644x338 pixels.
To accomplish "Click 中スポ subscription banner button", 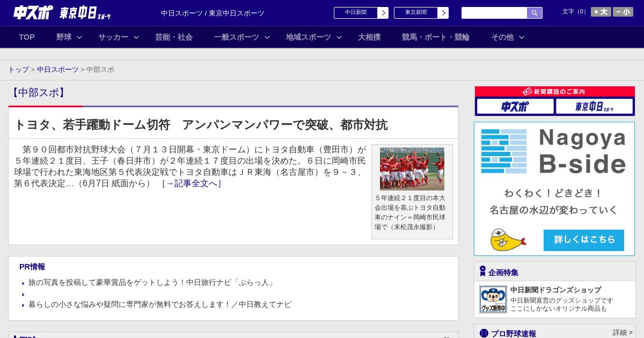I will point(515,106).
